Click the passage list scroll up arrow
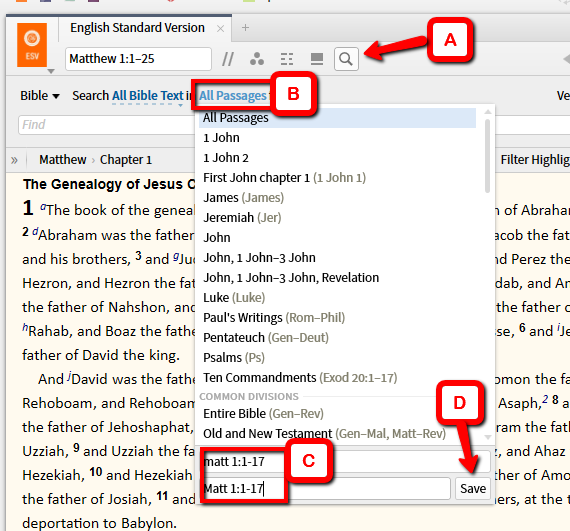 click(488, 112)
